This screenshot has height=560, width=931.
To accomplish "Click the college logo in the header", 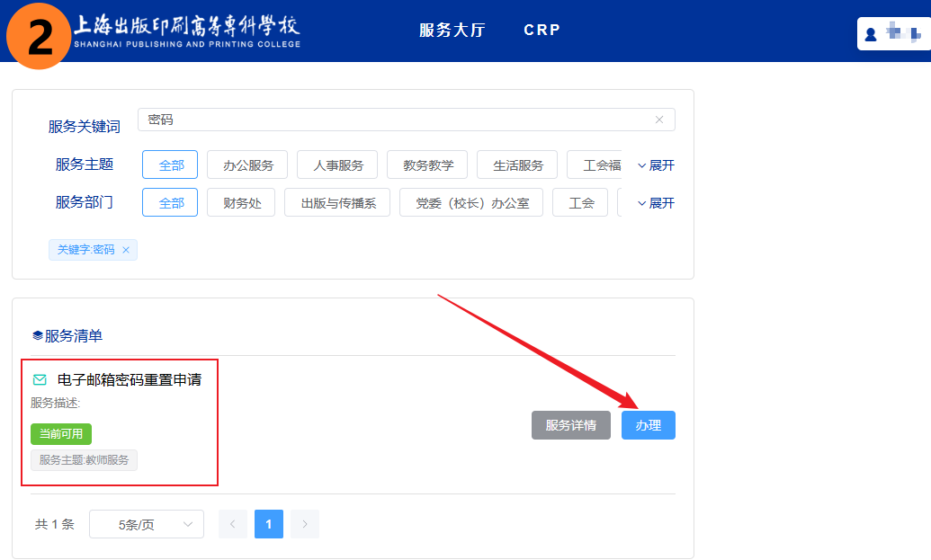I will pos(186,31).
